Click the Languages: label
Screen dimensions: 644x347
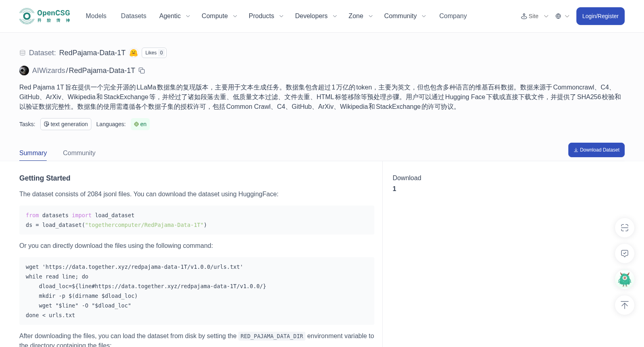click(111, 124)
